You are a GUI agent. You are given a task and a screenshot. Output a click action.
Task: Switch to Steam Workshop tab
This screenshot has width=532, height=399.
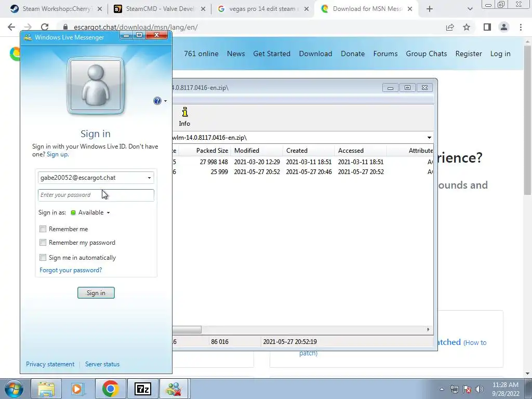[x=56, y=9]
